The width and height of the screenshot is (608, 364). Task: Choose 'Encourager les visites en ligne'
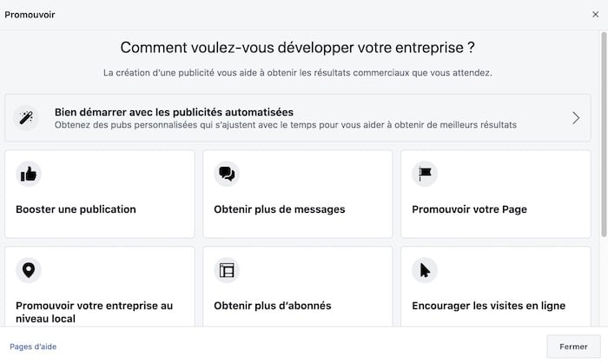(489, 306)
